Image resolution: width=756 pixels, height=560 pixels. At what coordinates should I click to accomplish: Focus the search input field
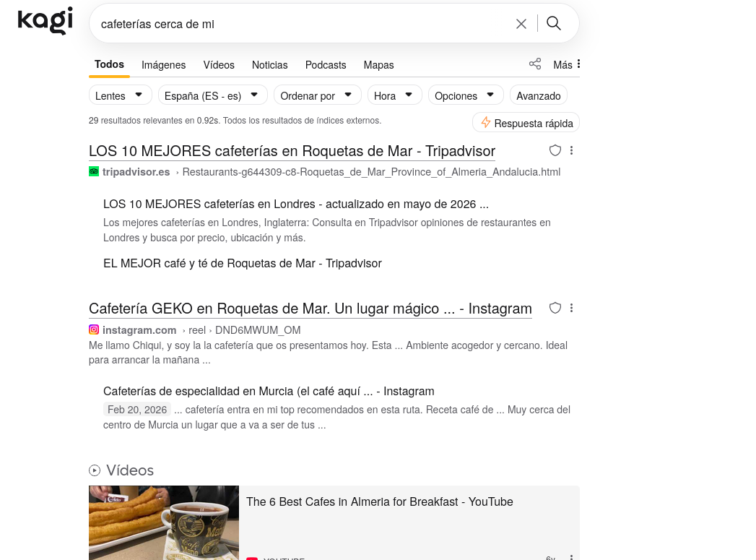(304, 24)
